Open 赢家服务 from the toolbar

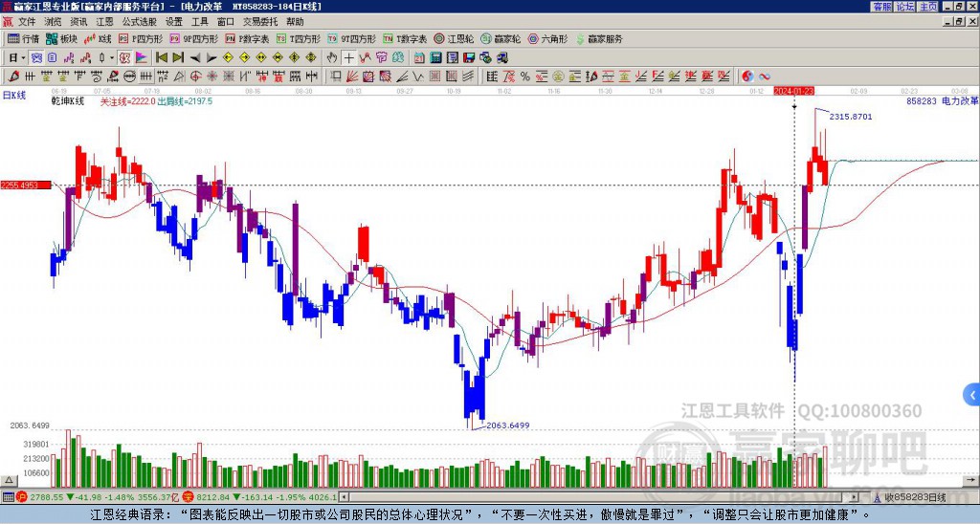tap(599, 38)
